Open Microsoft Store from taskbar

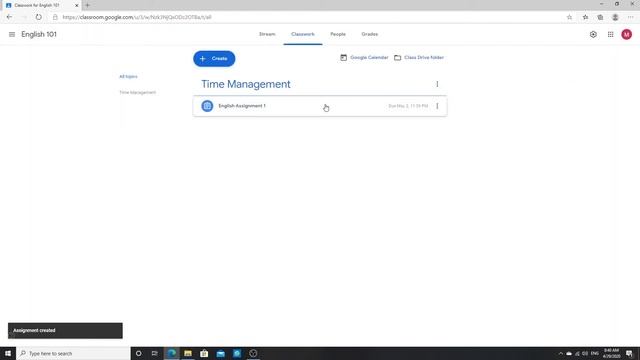tap(204, 353)
